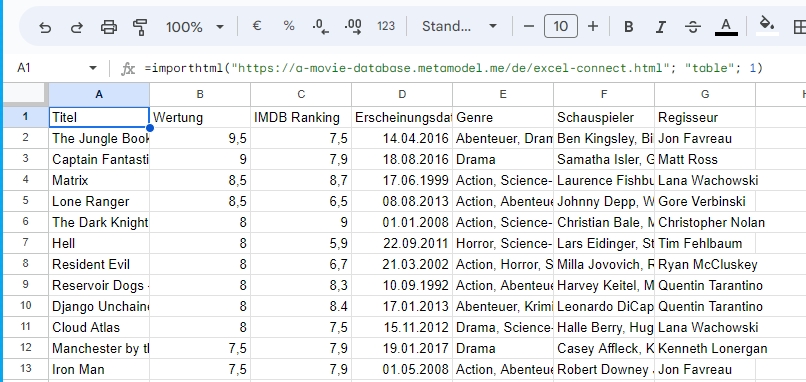Image resolution: width=806 pixels, height=382 pixels.
Task: Format as percent icon
Action: tap(289, 26)
